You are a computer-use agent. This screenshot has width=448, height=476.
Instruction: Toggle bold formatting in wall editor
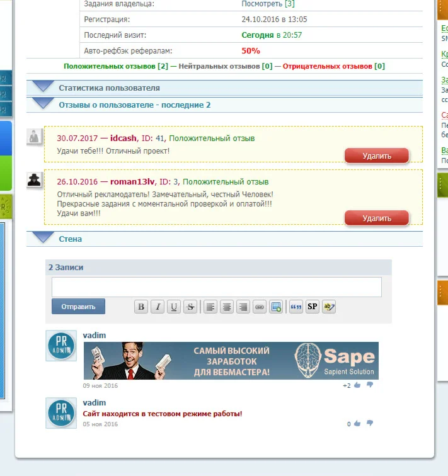click(141, 307)
